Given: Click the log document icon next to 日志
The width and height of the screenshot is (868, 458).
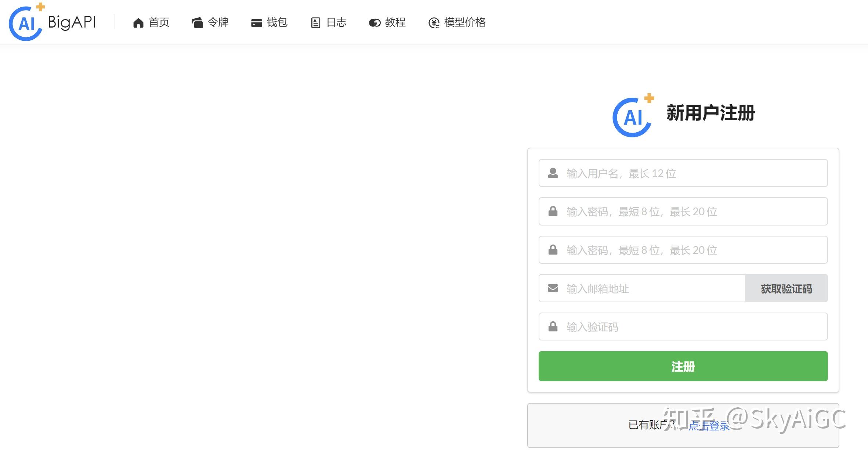Looking at the screenshot, I should pos(315,22).
